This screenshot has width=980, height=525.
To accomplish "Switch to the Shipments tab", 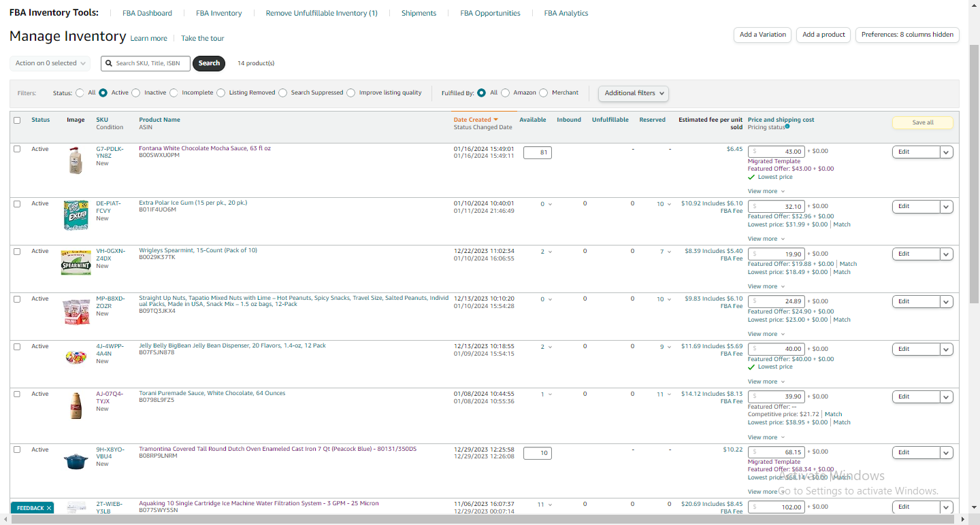I will click(x=419, y=13).
